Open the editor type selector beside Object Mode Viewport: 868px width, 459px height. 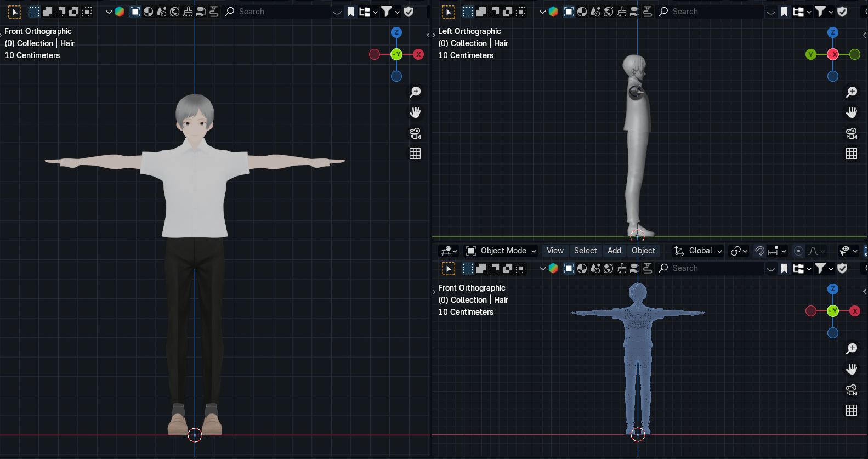coord(449,251)
